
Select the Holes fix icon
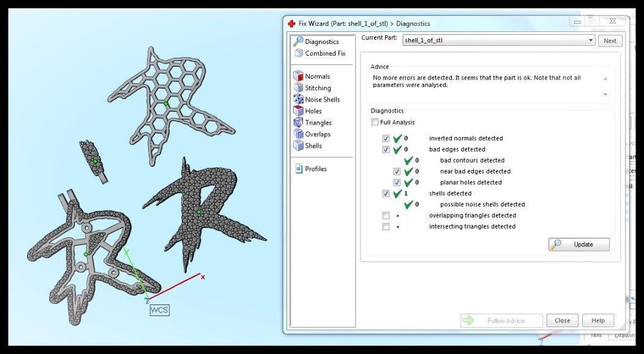(x=298, y=111)
